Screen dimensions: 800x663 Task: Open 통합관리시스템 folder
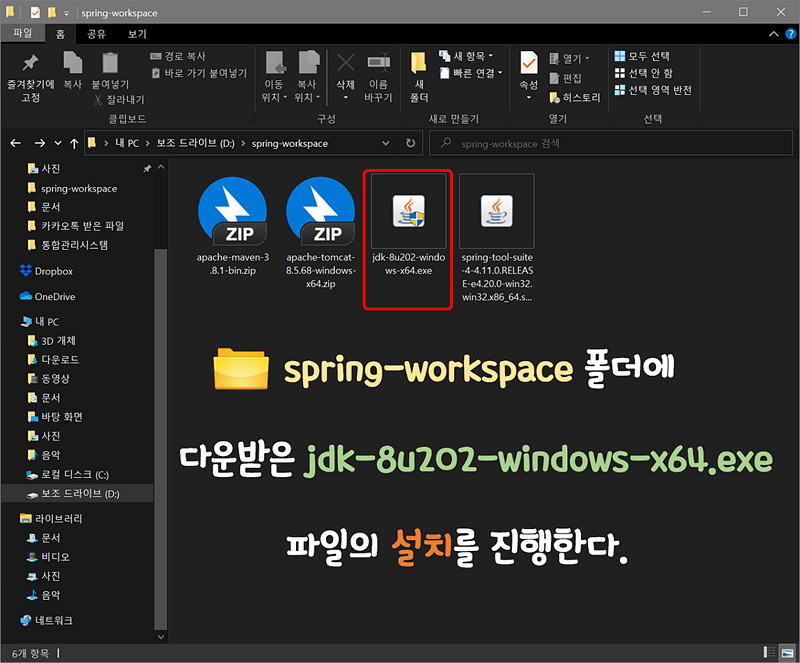click(67, 245)
